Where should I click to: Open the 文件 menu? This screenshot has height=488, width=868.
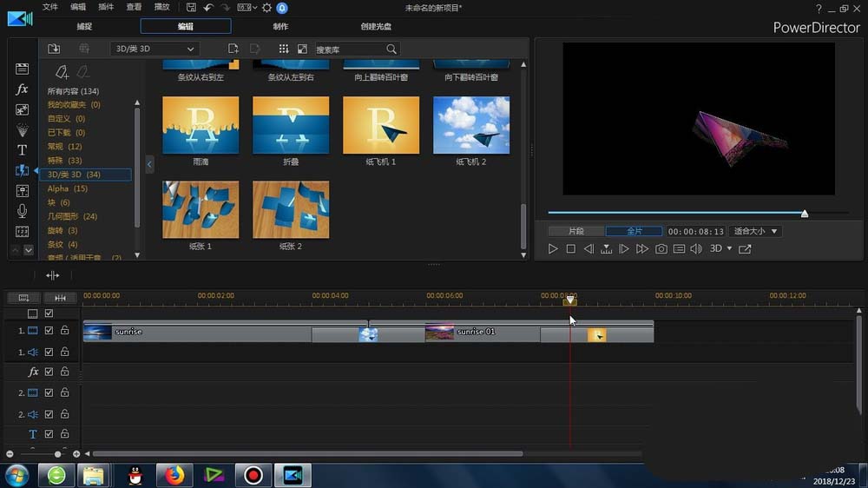pos(50,7)
